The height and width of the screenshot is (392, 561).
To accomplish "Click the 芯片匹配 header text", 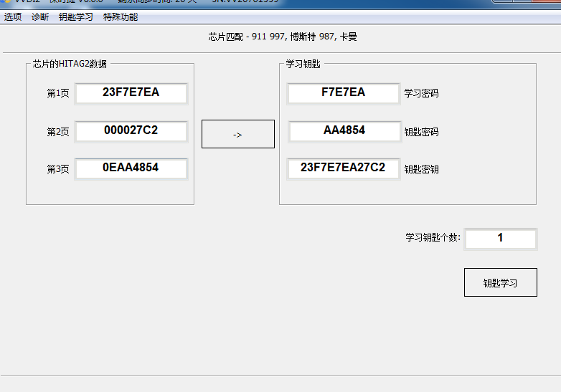I will [x=282, y=37].
